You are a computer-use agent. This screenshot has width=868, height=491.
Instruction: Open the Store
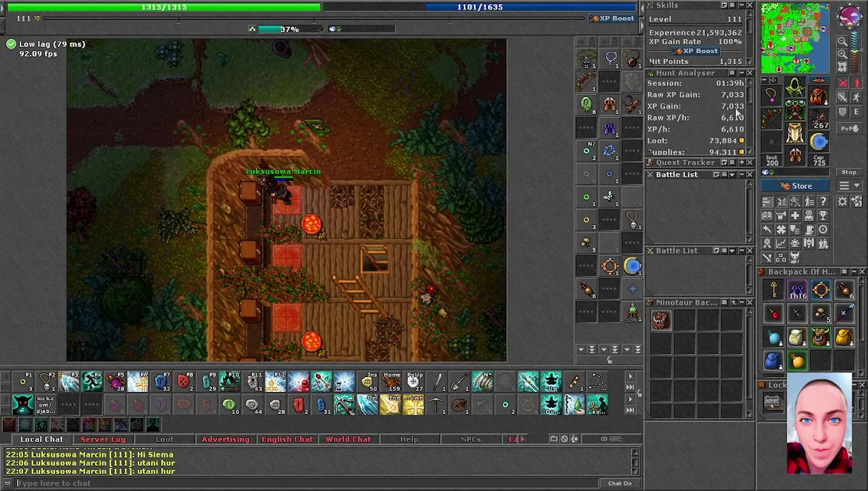click(x=796, y=185)
